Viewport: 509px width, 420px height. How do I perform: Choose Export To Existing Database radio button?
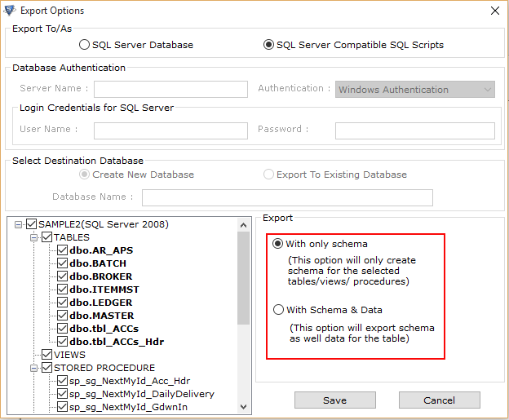click(x=268, y=175)
